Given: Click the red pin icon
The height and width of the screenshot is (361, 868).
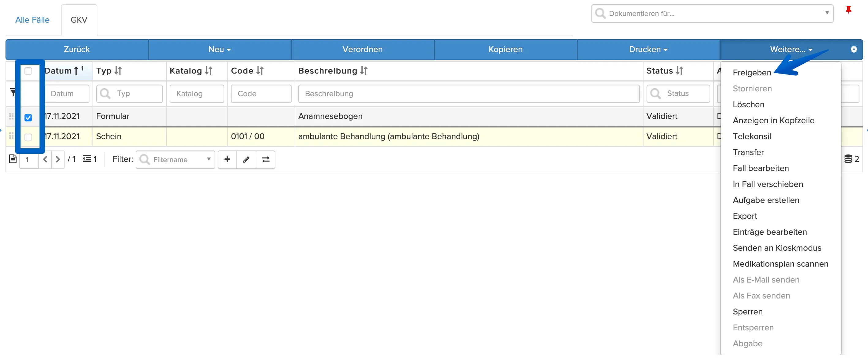Looking at the screenshot, I should tap(848, 10).
